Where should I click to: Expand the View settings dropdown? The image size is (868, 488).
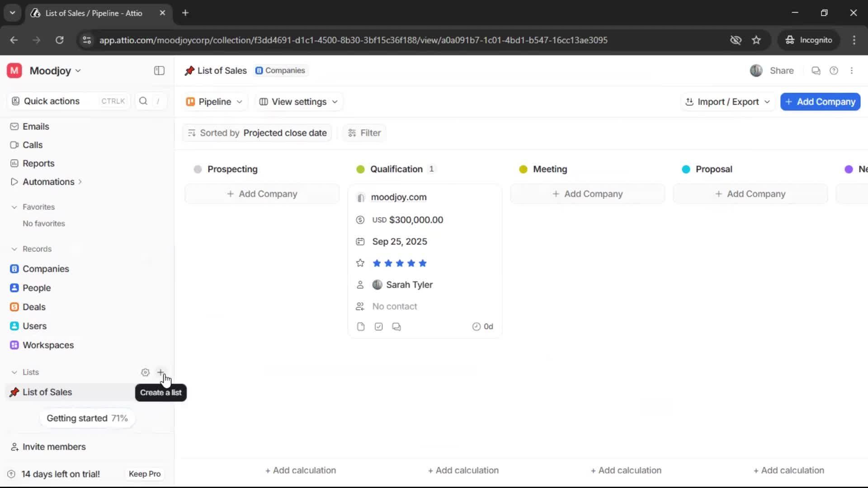click(x=298, y=102)
